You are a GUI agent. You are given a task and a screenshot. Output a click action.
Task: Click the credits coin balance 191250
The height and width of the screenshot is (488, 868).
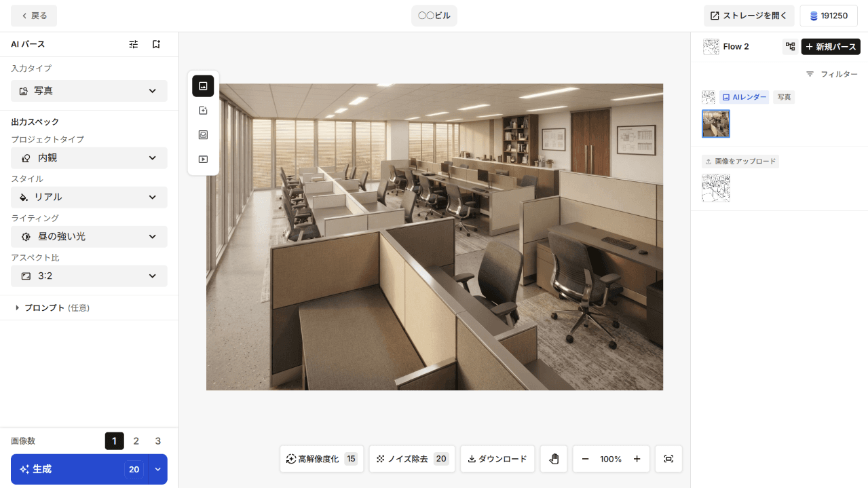click(x=829, y=16)
